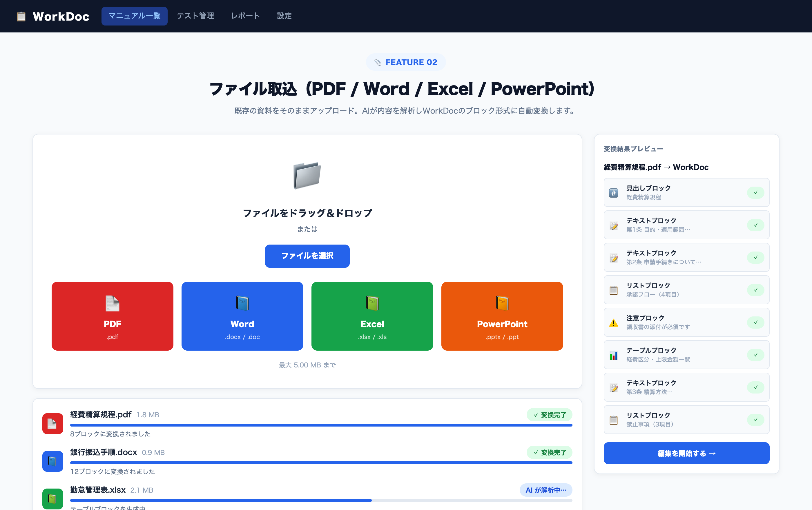Click the folder icon in the drop zone
The image size is (812, 510).
click(x=307, y=176)
